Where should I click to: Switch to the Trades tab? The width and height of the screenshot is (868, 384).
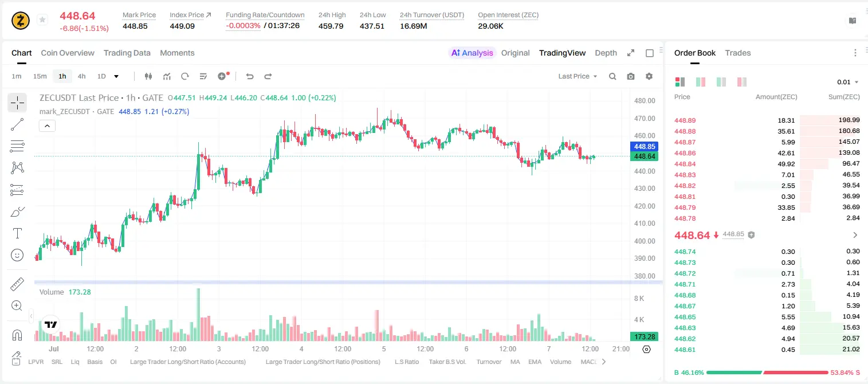click(x=737, y=53)
